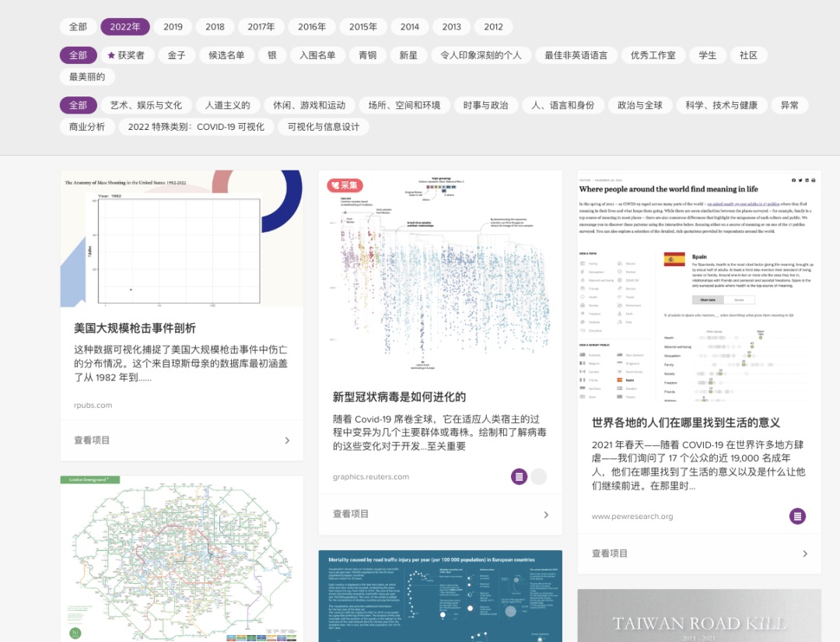Expand the 查看项目 arrow on the coronavirus card

click(546, 514)
